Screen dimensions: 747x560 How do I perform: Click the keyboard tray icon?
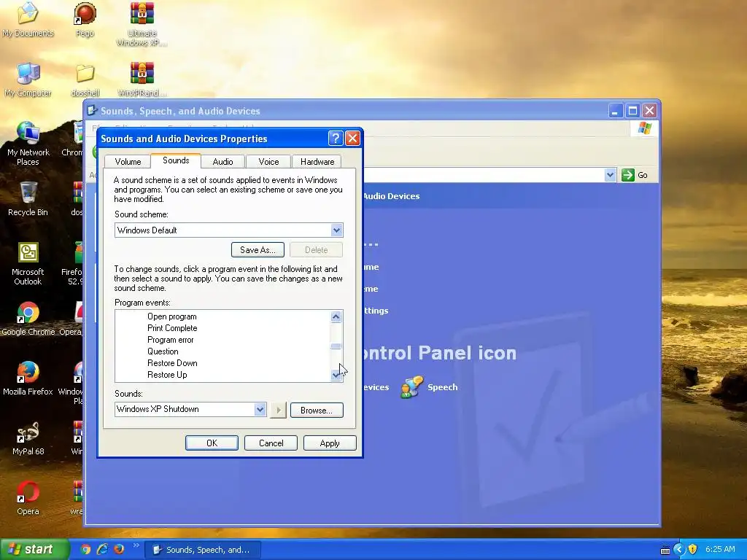665,550
